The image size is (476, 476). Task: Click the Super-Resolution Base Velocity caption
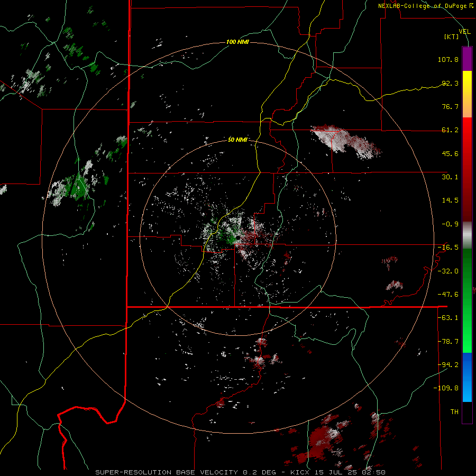click(240, 472)
